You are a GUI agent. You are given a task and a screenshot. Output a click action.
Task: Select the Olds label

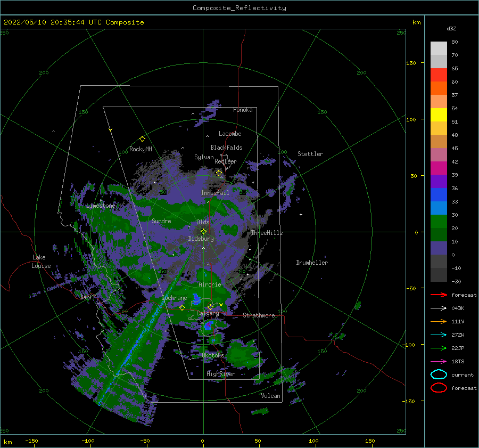[x=203, y=222]
